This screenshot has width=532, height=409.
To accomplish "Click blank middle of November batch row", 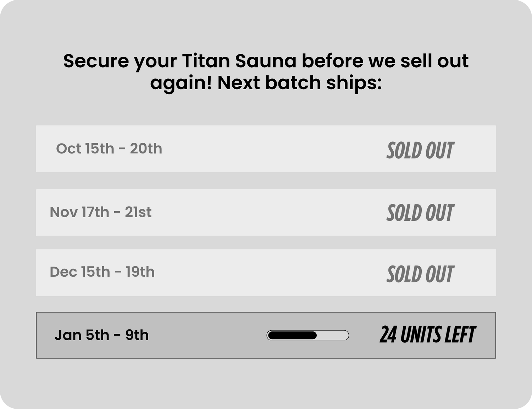I will point(270,213).
